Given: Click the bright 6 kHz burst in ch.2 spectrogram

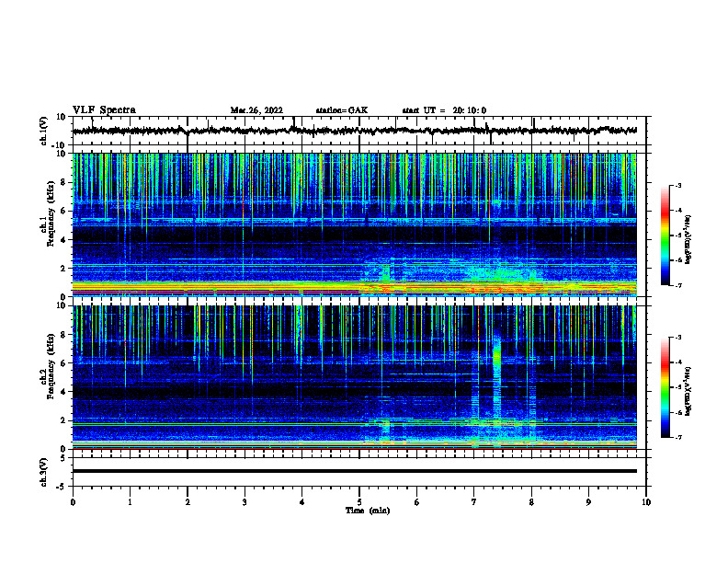Looking at the screenshot, I should tap(496, 357).
